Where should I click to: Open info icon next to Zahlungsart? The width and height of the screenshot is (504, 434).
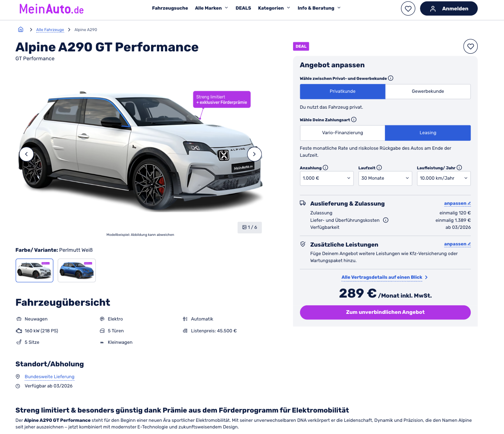(354, 119)
